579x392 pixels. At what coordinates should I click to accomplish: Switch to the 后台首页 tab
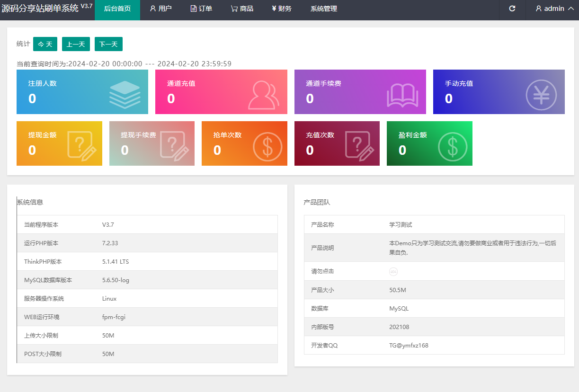coord(117,9)
